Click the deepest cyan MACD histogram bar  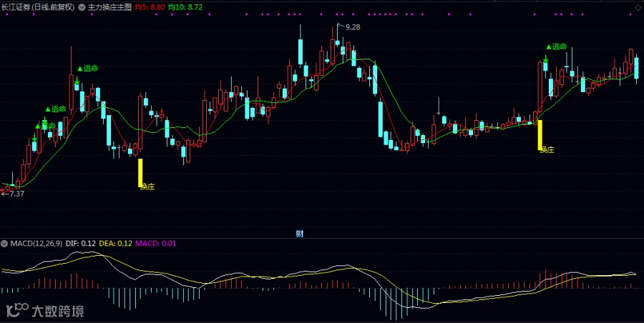[x=396, y=304]
